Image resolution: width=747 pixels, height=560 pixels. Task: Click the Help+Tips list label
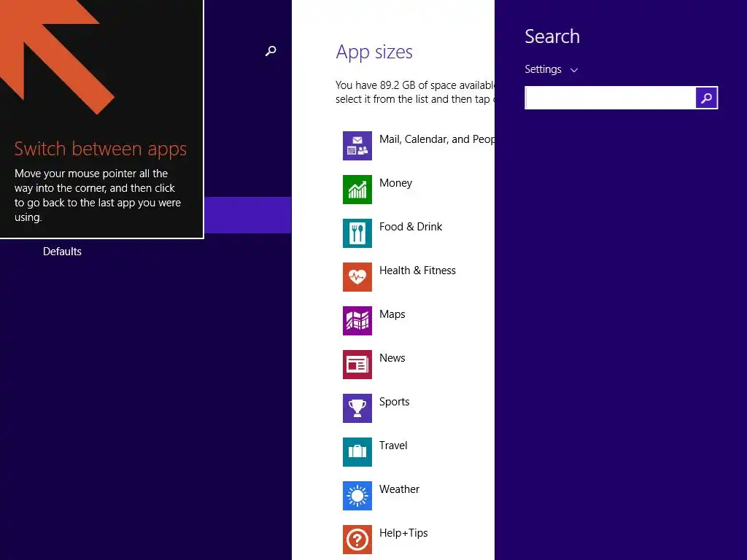point(403,533)
